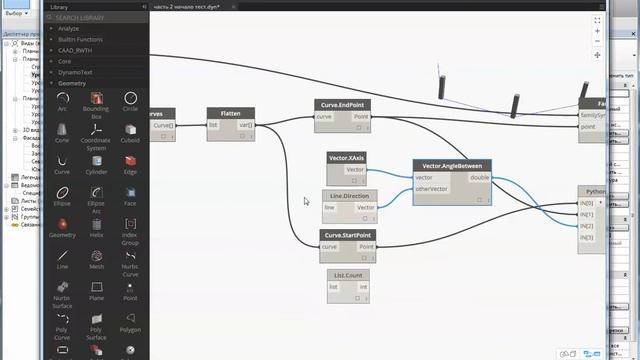The width and height of the screenshot is (640, 360).
Task: Select the Point library icon
Action: pyautogui.click(x=130, y=287)
